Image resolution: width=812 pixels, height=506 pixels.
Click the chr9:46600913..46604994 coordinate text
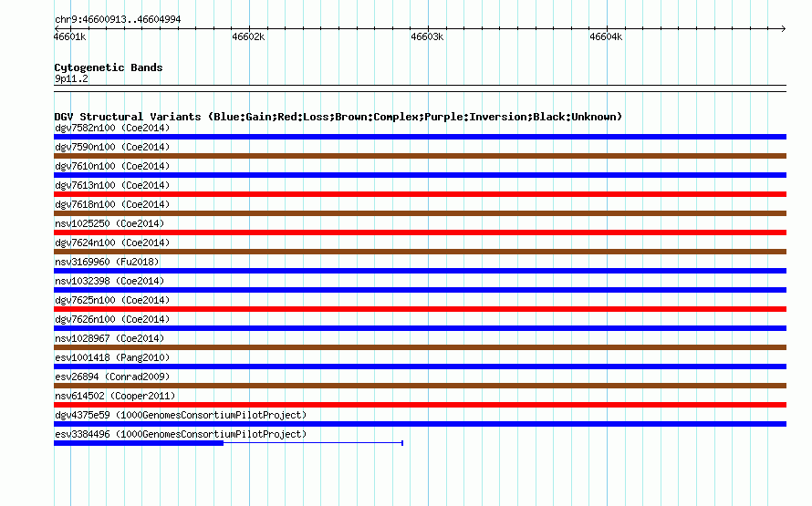[118, 20]
